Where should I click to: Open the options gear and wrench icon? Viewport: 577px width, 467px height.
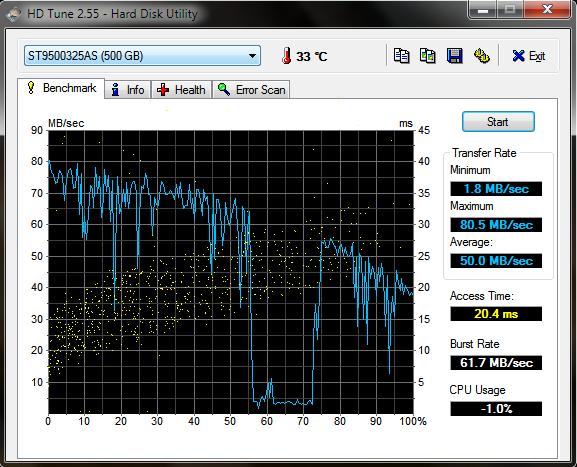click(481, 56)
